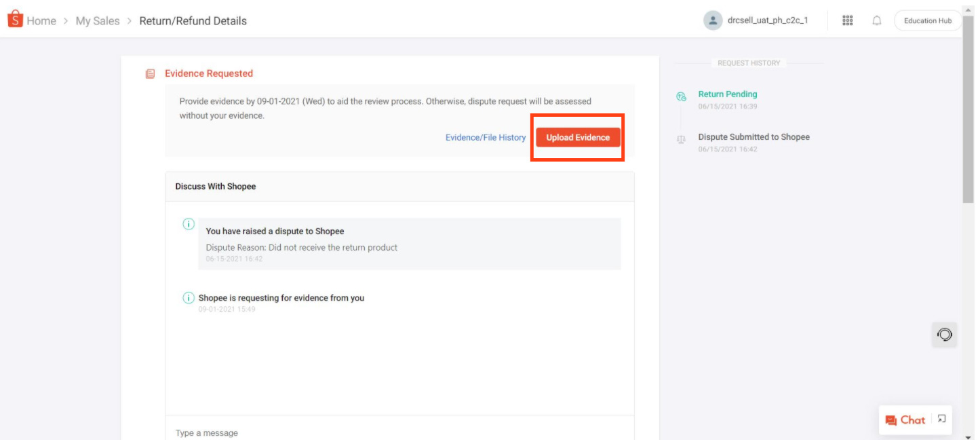This screenshot has height=444, width=980.
Task: Click the Return Pending status icon
Action: click(x=680, y=97)
